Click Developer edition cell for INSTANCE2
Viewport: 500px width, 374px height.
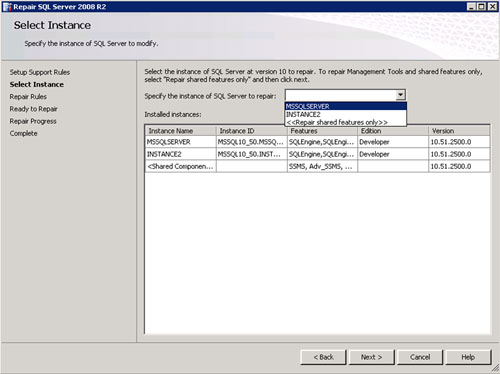point(393,154)
